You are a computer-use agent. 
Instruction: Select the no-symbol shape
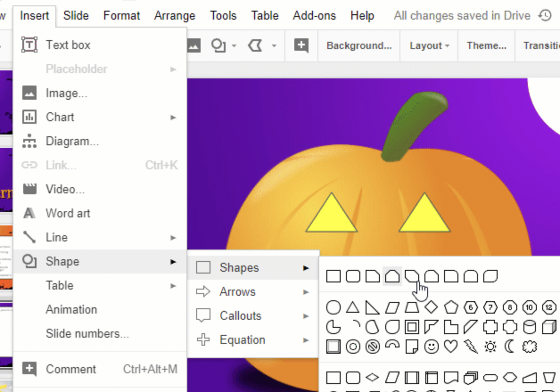(x=373, y=347)
